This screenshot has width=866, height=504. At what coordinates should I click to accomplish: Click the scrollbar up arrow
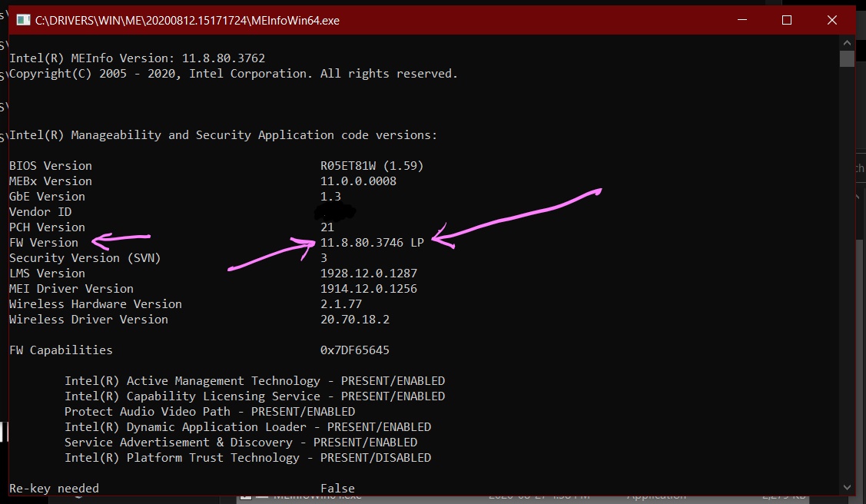pyautogui.click(x=848, y=42)
